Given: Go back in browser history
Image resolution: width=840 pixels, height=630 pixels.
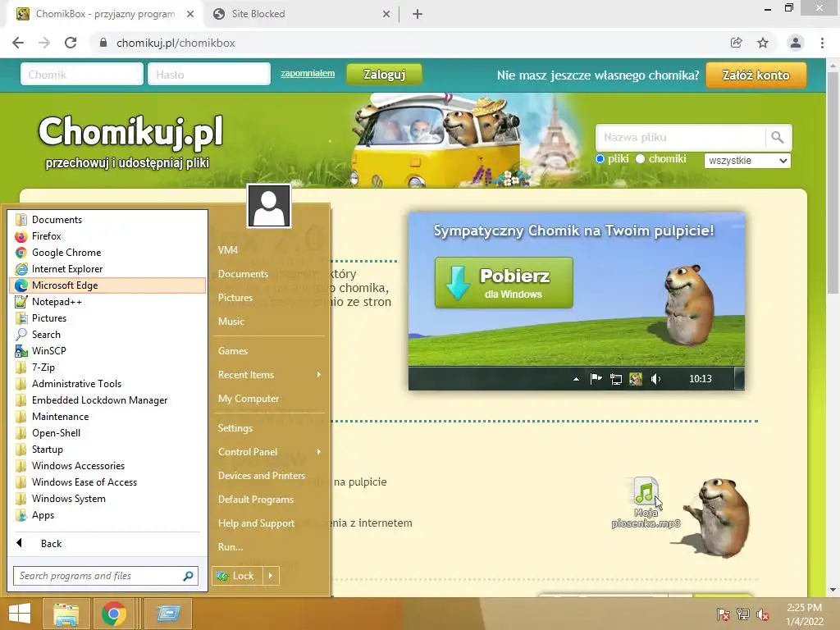Looking at the screenshot, I should coord(18,43).
